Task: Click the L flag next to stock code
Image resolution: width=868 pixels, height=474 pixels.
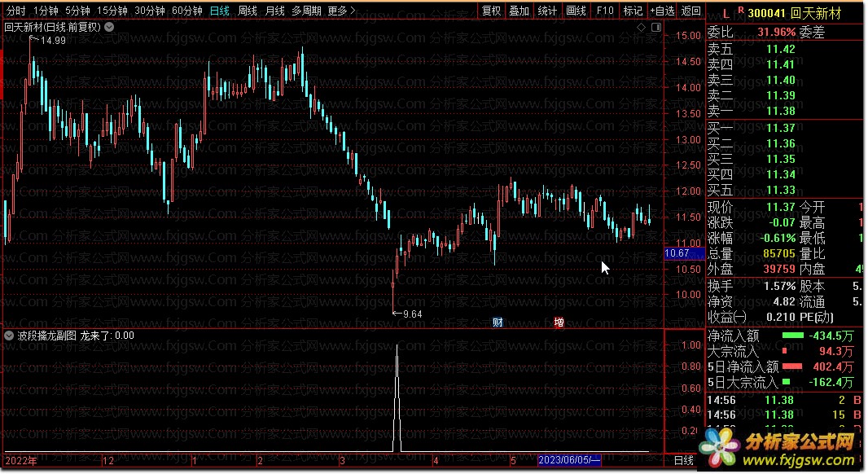Action: click(x=726, y=14)
